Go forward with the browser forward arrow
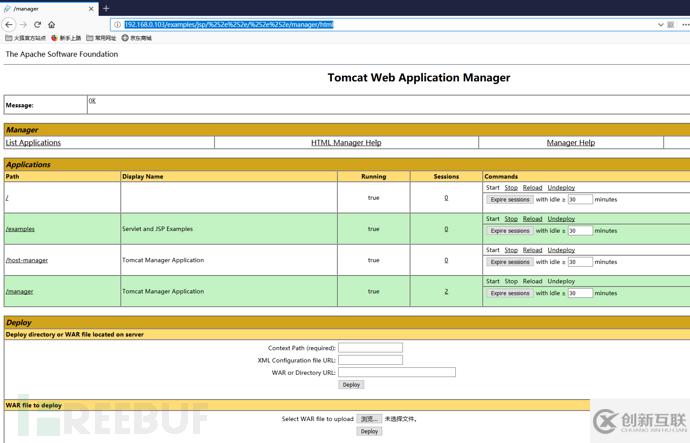This screenshot has width=690, height=443. (x=23, y=25)
